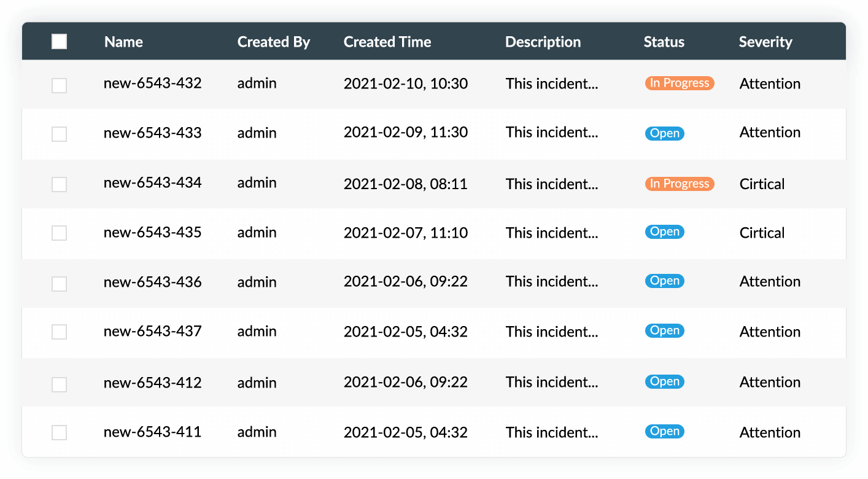Click the Status column header

point(664,42)
